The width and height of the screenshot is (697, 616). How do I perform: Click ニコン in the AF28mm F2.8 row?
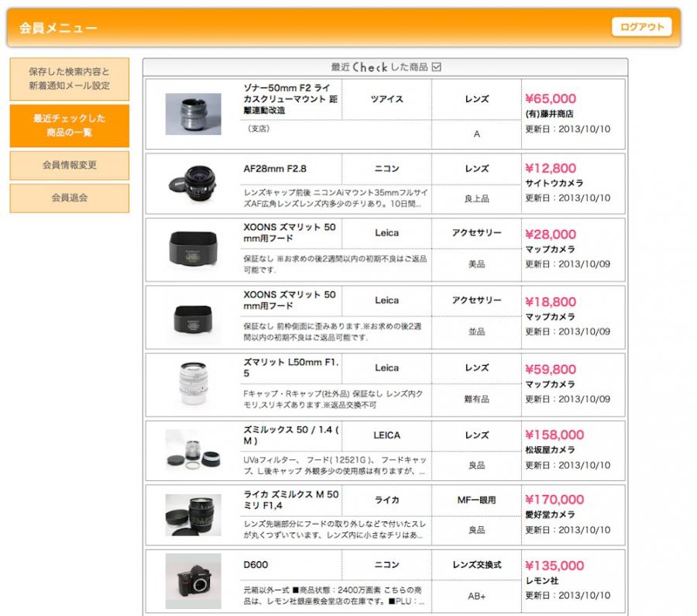(386, 169)
